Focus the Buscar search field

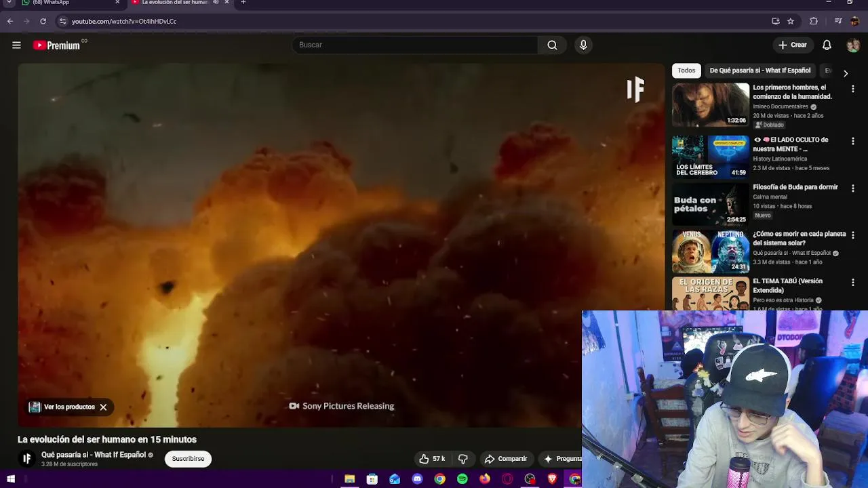[414, 45]
